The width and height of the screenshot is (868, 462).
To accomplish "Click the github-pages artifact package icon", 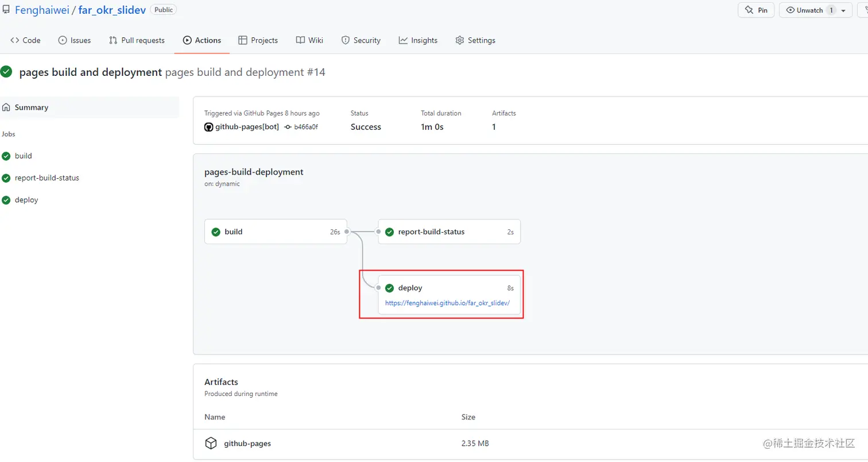I will [211, 443].
